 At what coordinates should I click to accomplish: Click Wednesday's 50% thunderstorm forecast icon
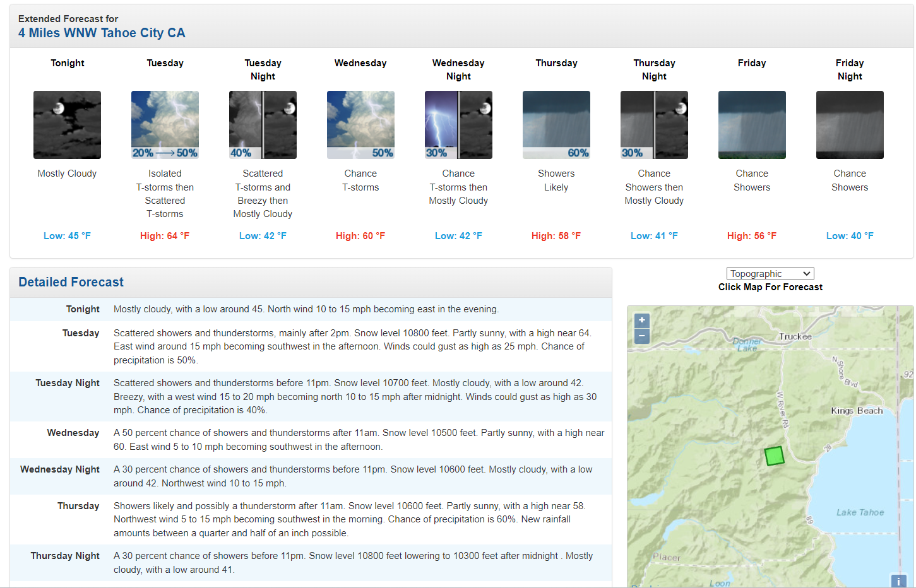(360, 125)
